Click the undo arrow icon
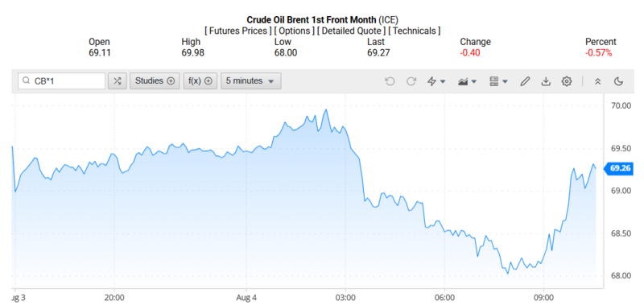Screen dimensions: 644x305 [390, 81]
